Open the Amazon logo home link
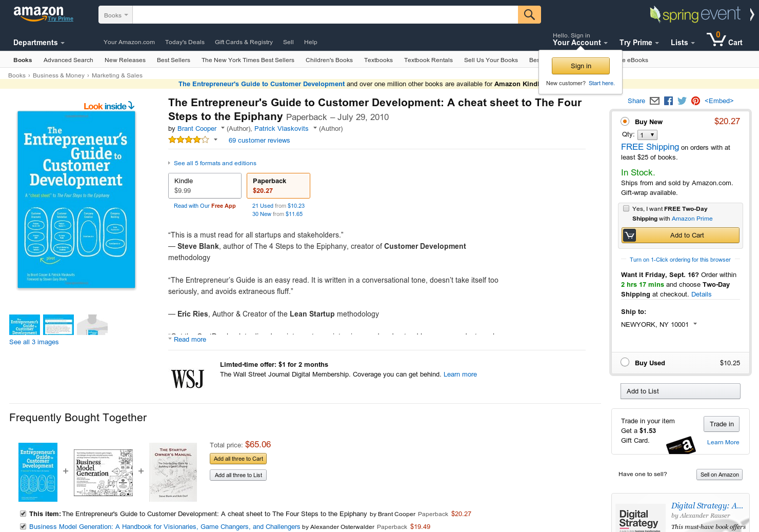The width and height of the screenshot is (759, 532). tap(38, 13)
